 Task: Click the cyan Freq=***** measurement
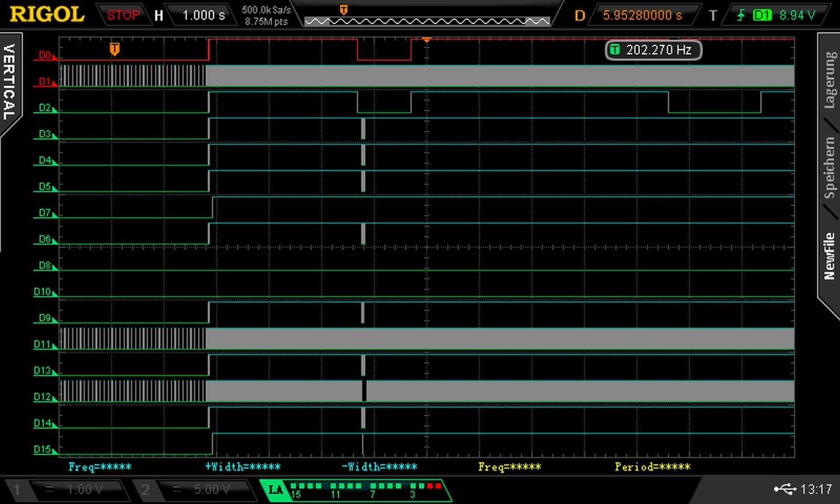point(100,467)
